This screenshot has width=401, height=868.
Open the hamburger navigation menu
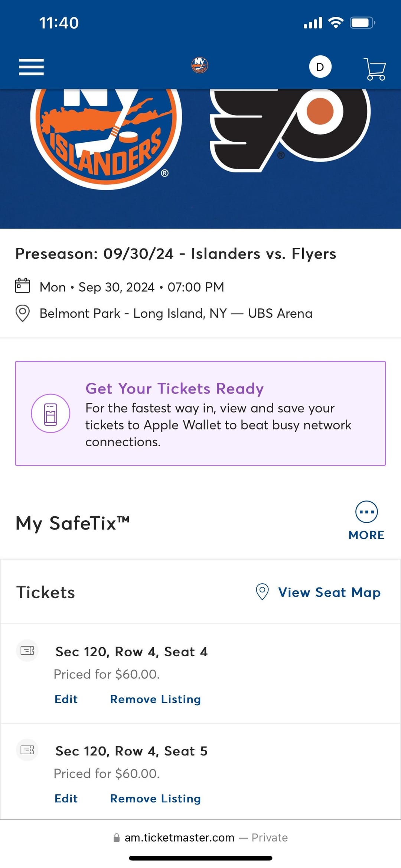(x=31, y=67)
